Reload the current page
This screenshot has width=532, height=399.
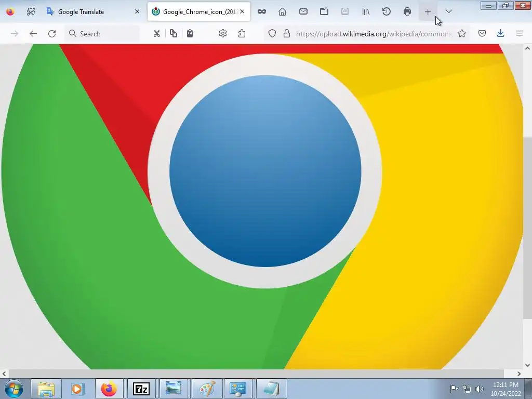click(x=52, y=34)
